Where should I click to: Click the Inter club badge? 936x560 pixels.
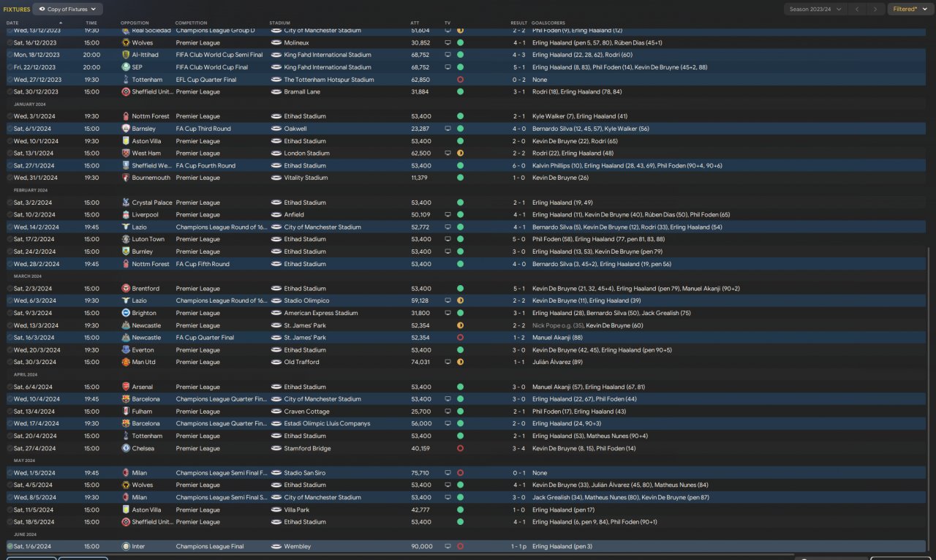coord(126,546)
